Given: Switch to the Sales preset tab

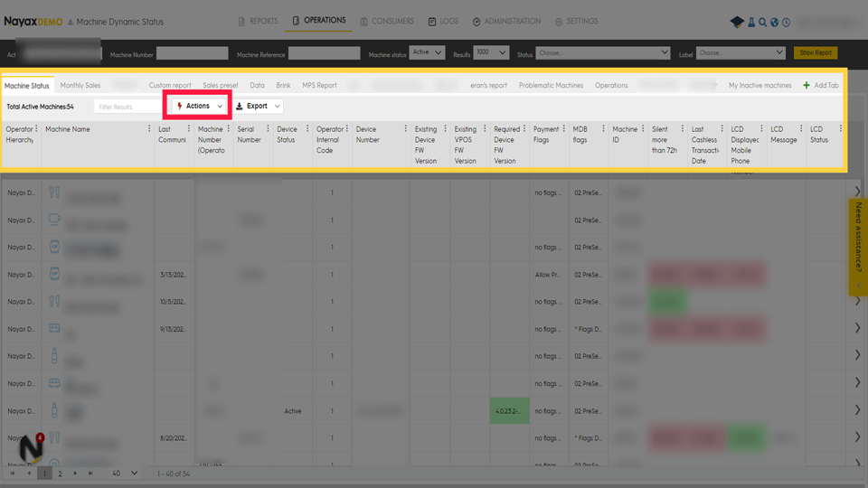Looking at the screenshot, I should pos(221,85).
